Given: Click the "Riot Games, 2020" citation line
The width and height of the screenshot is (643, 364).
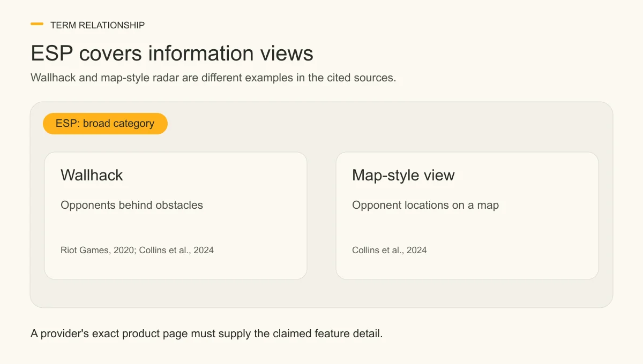Looking at the screenshot, I should coord(137,250).
